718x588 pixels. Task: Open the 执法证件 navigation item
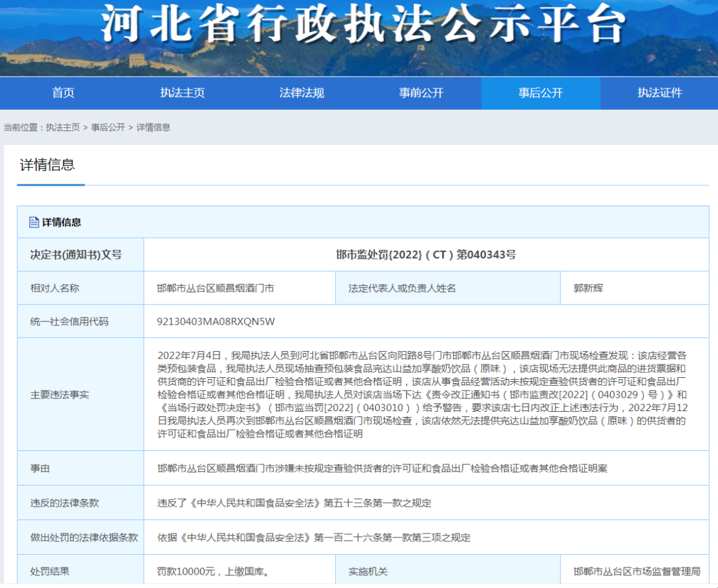point(659,93)
